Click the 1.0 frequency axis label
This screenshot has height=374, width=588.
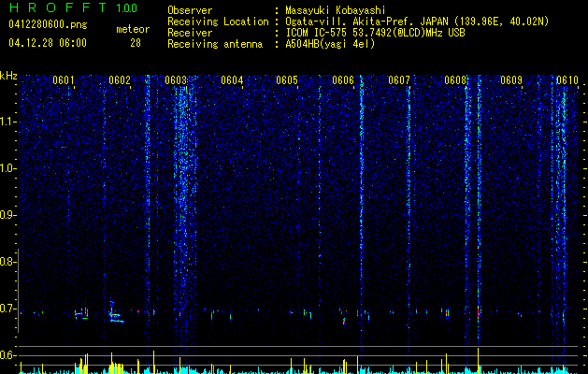tap(7, 168)
